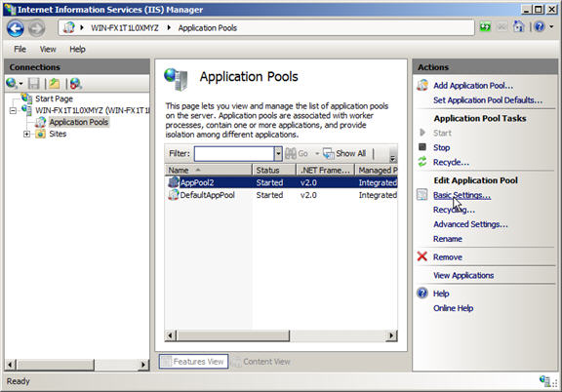Click the Back navigation arrow
562x392 pixels.
(x=16, y=28)
